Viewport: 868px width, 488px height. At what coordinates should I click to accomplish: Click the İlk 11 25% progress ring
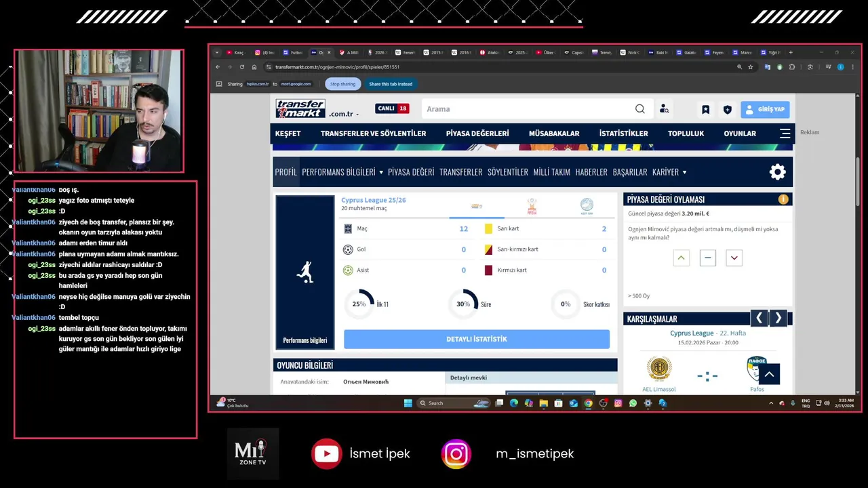[x=359, y=304]
